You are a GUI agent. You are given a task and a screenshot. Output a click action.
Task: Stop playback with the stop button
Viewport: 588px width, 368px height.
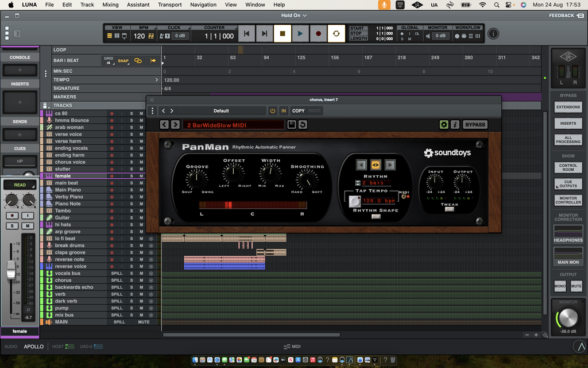coord(283,34)
